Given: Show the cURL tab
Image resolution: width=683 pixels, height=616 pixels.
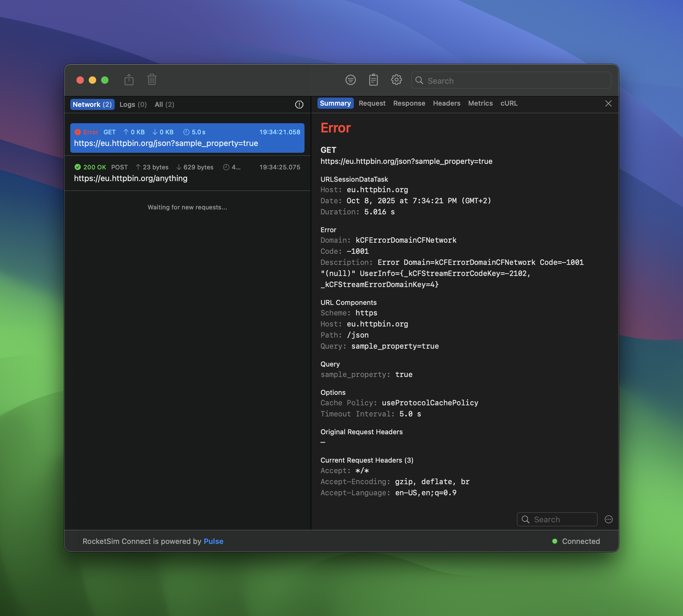Looking at the screenshot, I should pyautogui.click(x=509, y=103).
